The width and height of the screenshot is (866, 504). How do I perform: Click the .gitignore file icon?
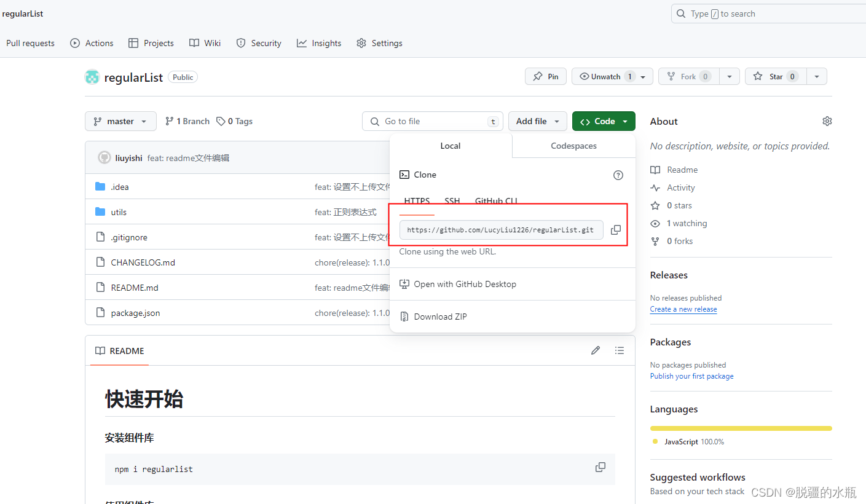pos(100,237)
